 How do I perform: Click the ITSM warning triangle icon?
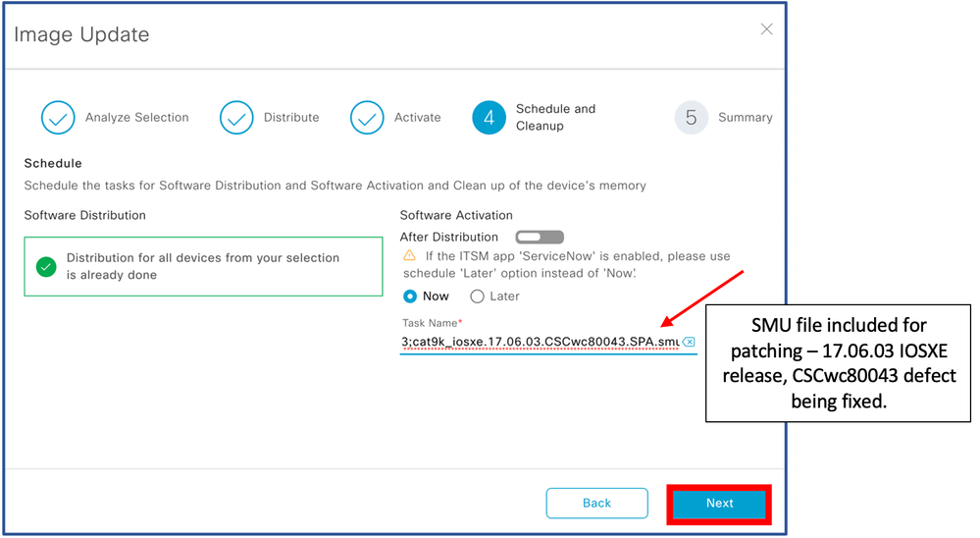click(x=409, y=255)
